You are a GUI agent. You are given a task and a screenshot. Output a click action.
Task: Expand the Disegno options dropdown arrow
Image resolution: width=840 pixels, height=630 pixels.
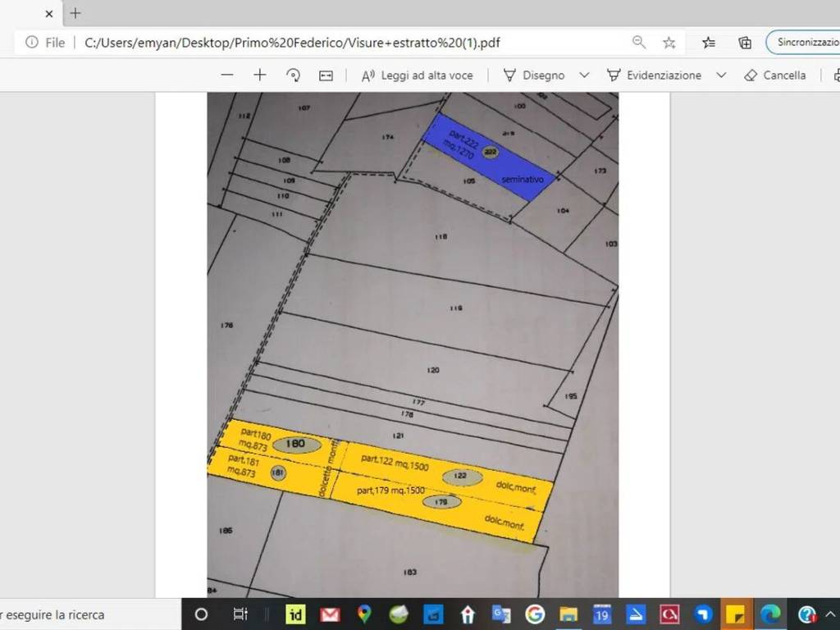click(584, 75)
